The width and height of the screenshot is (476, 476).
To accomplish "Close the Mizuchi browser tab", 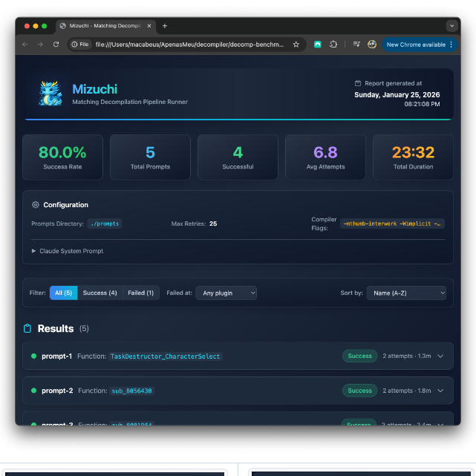I will (x=149, y=26).
